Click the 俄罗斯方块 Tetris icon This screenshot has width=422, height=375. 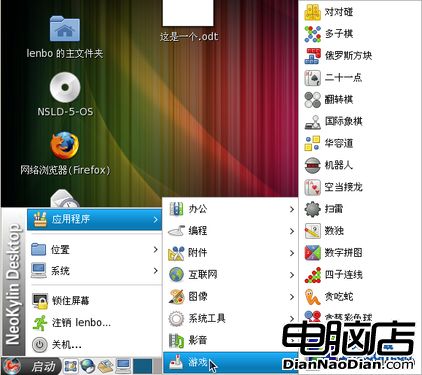click(313, 56)
